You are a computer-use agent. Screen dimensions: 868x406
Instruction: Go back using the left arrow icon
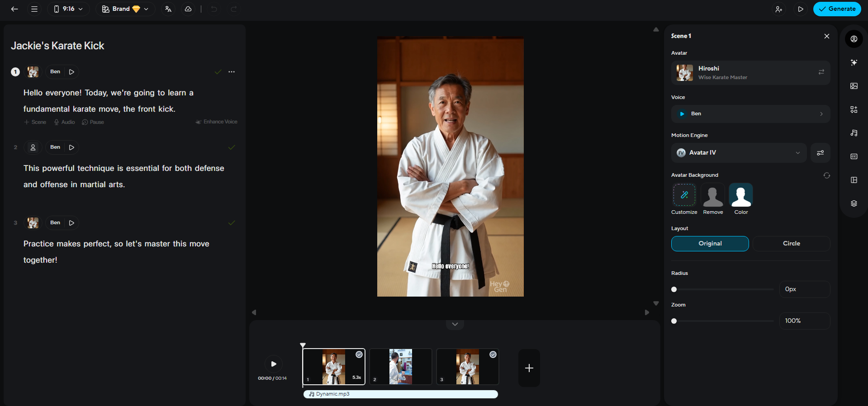point(14,9)
